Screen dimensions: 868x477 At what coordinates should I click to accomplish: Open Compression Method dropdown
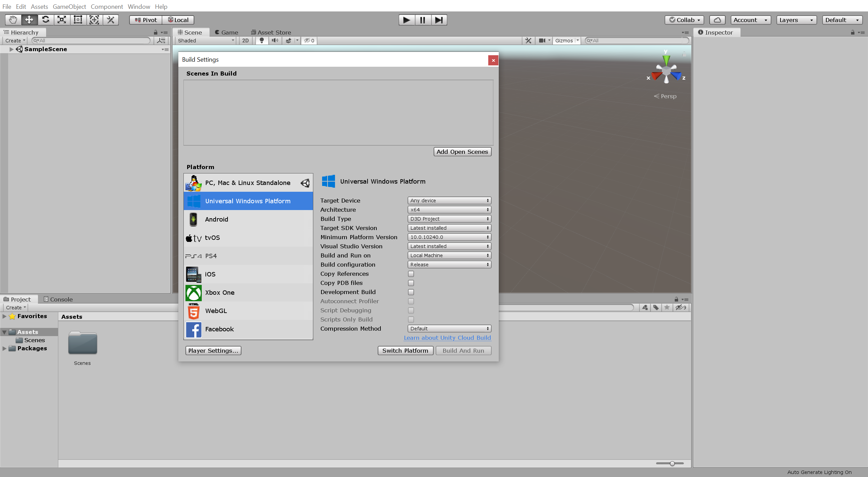449,329
